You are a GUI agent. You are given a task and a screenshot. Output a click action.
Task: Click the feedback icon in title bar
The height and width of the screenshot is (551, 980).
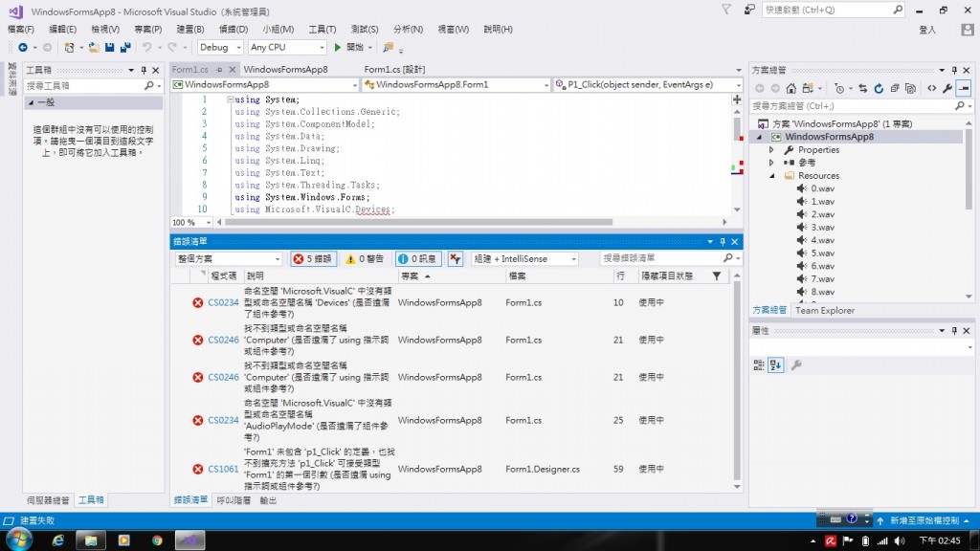coord(749,10)
